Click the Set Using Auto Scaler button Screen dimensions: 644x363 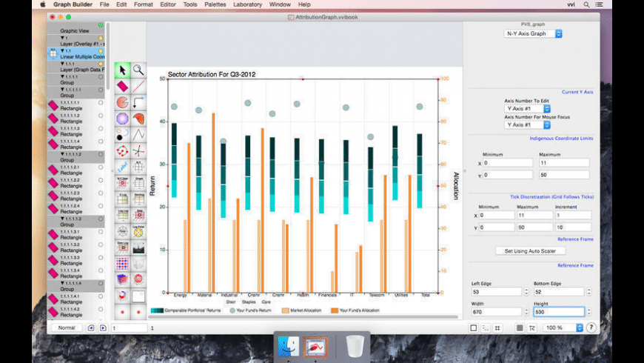530,251
